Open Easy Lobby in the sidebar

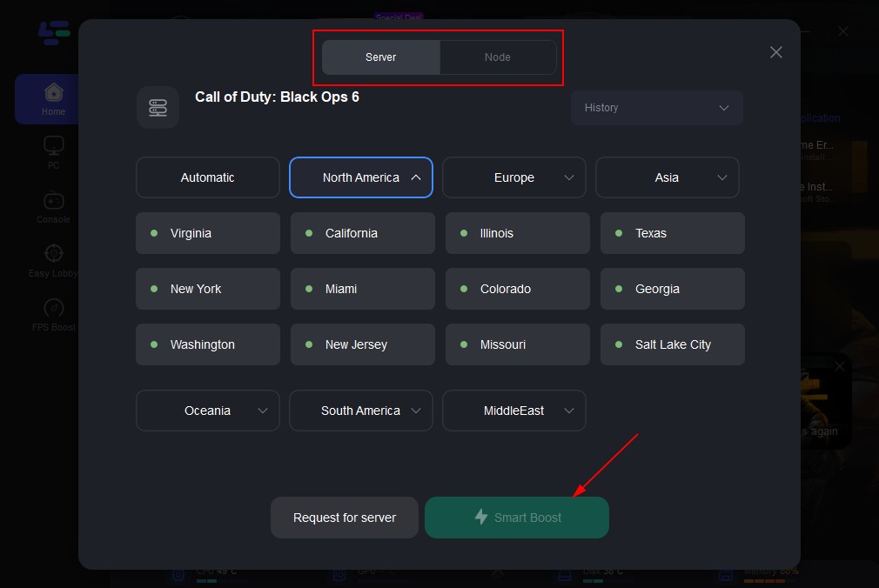point(53,261)
